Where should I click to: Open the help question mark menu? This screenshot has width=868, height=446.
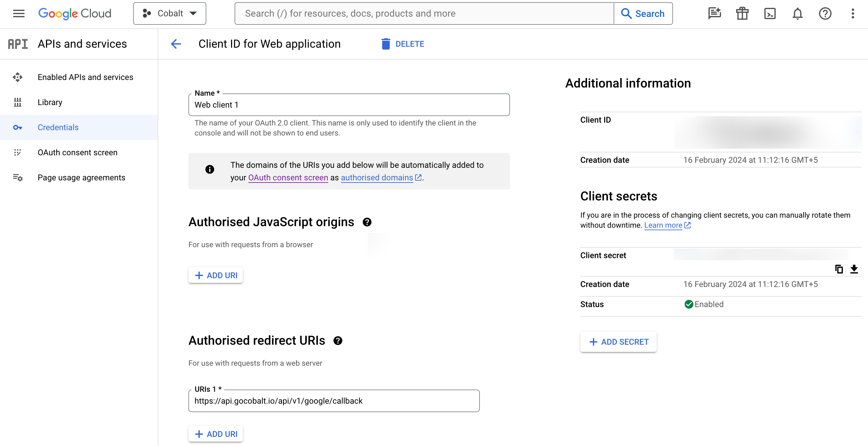coord(825,13)
